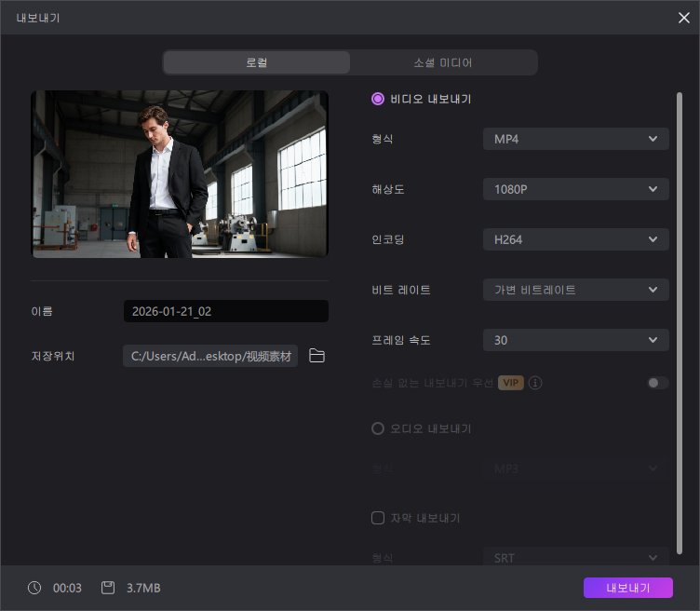The width and height of the screenshot is (700, 611).
Task: Open the 인코딩 H264 dropdown
Action: pos(576,239)
